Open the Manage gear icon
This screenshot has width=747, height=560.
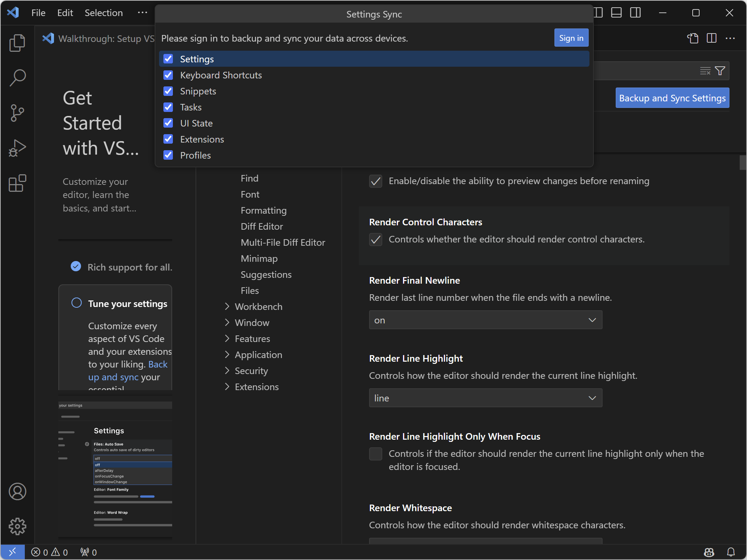pyautogui.click(x=17, y=526)
